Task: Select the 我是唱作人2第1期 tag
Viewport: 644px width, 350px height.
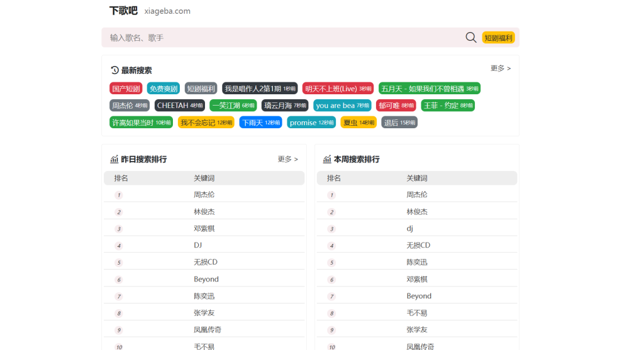Action: (x=260, y=89)
